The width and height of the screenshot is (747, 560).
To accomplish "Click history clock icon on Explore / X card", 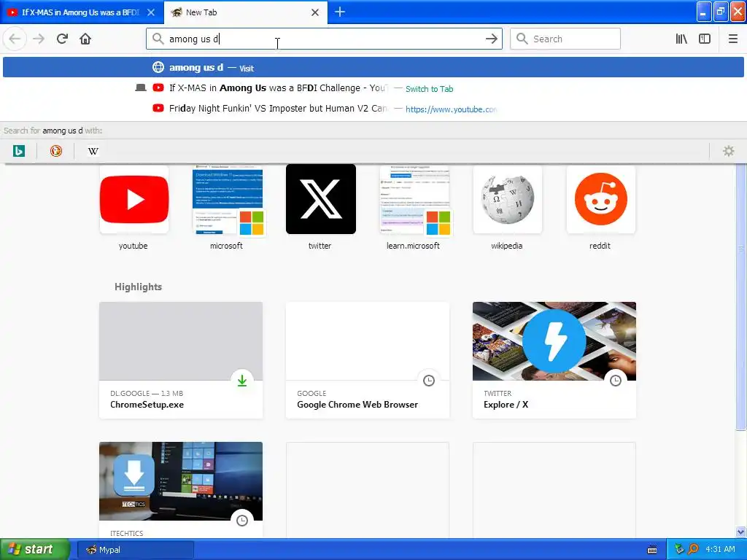I will click(616, 380).
